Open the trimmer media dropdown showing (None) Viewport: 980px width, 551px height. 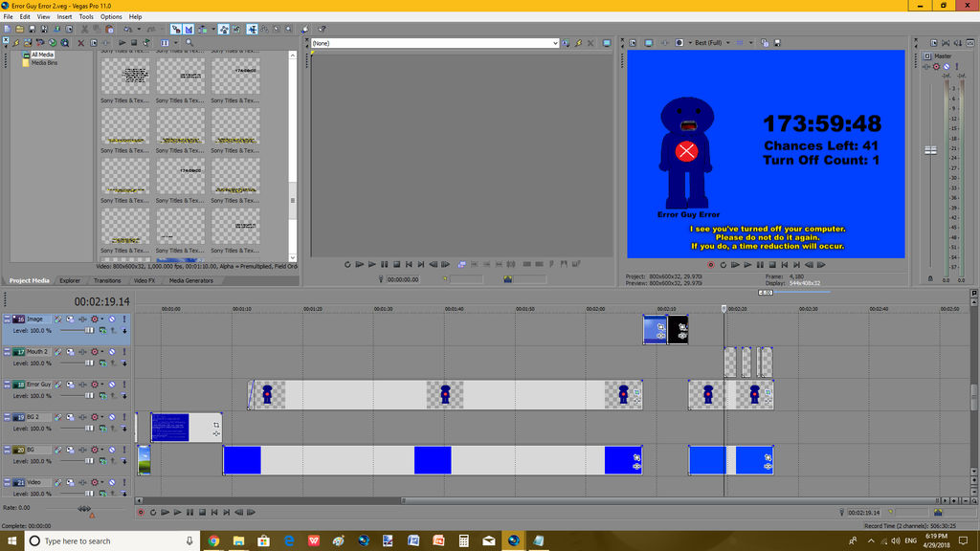coord(555,43)
